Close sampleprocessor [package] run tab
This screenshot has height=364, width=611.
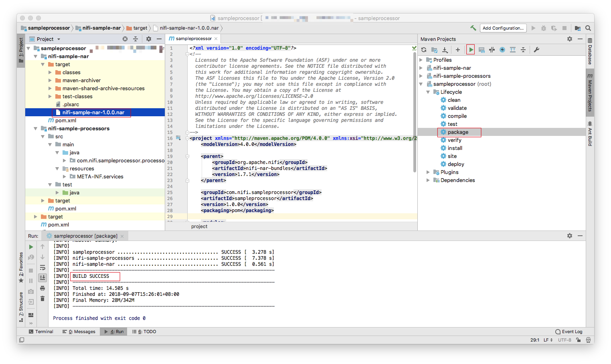[122, 236]
